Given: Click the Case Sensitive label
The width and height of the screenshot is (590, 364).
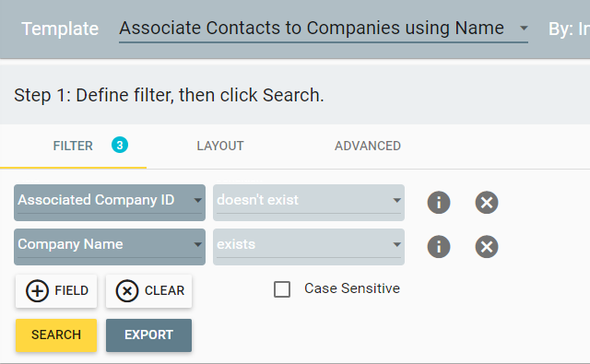Looking at the screenshot, I should point(352,288).
